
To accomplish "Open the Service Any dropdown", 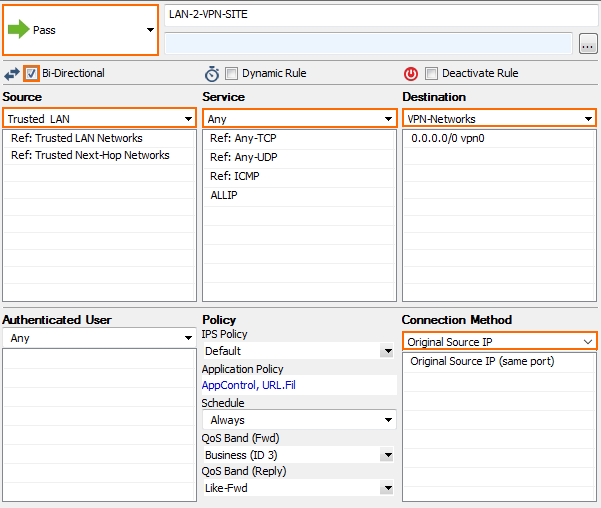I will point(299,118).
